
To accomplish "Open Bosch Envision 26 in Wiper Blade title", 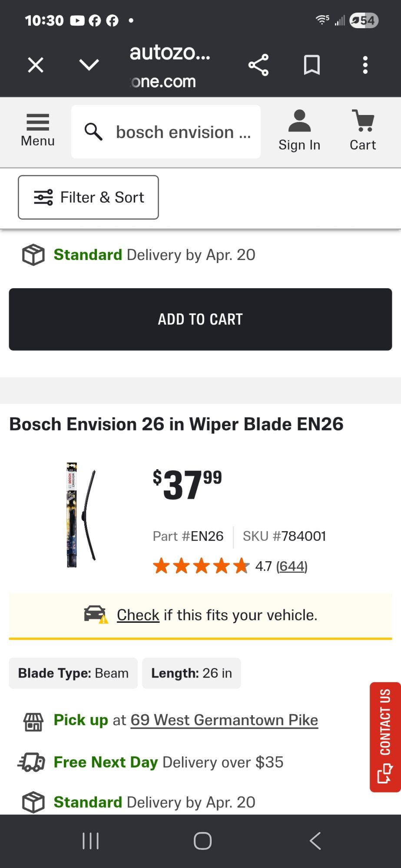I will (176, 424).
